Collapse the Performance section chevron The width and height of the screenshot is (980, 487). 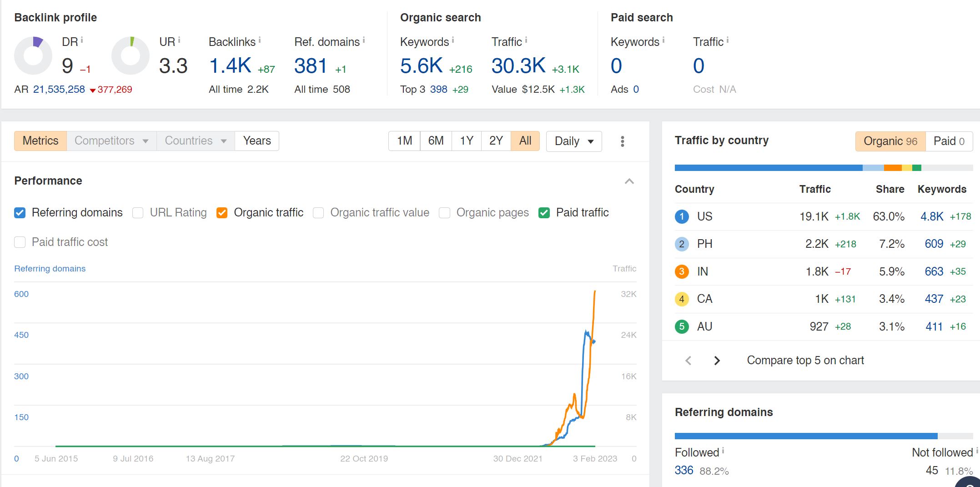tap(629, 181)
